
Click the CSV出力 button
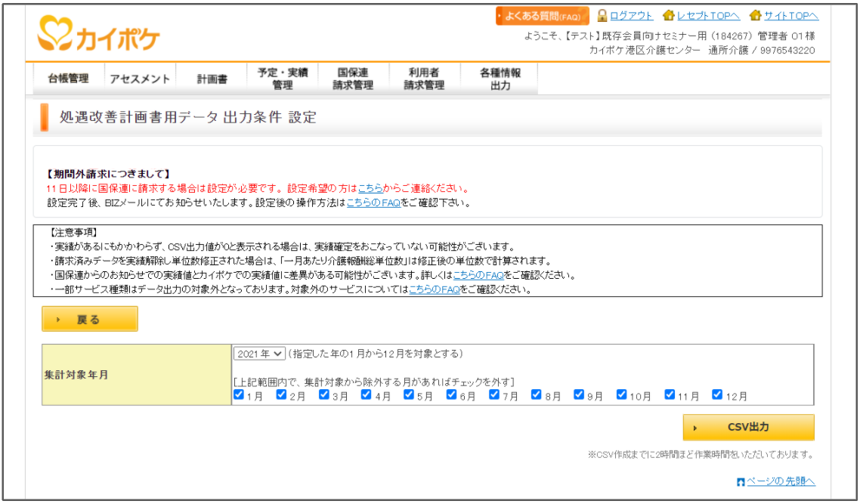[748, 427]
